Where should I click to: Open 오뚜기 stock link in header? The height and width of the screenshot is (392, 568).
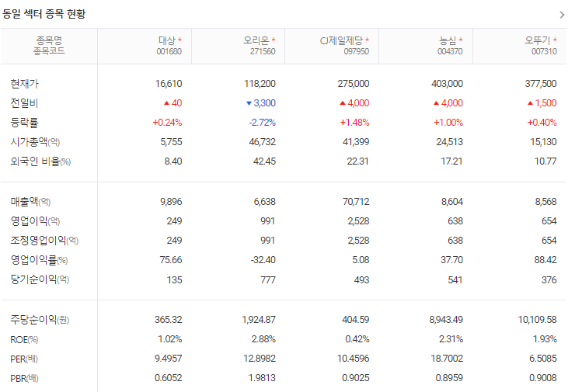click(x=538, y=40)
